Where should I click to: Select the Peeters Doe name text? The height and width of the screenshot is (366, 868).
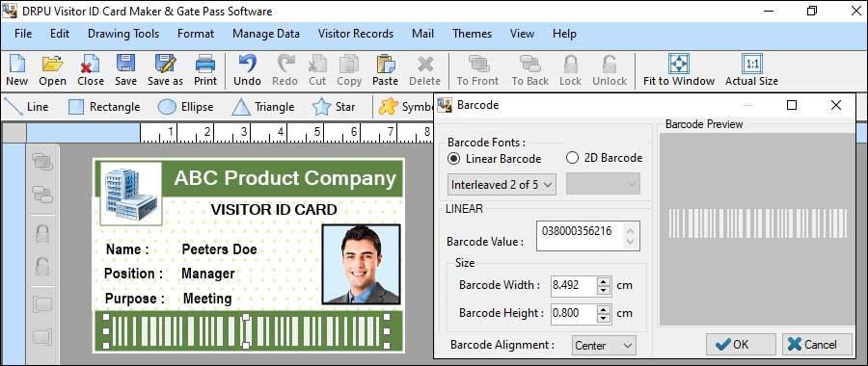219,249
